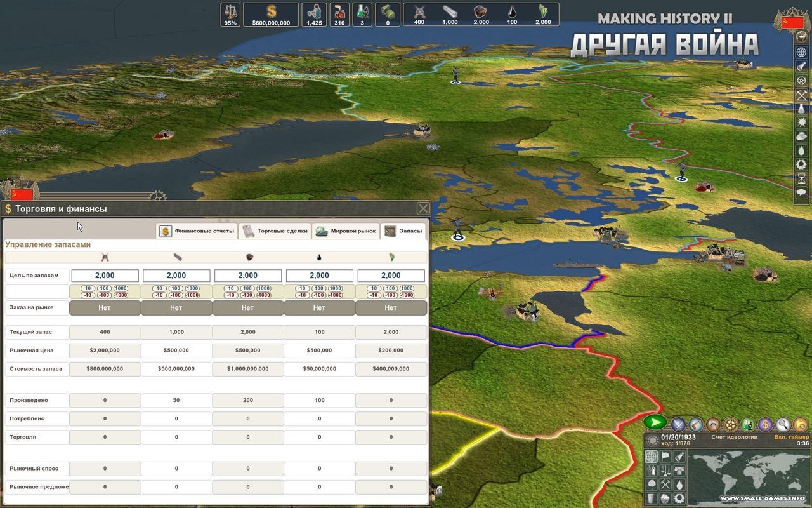Open the hourglass icon in the right sidebar
The width and height of the screenshot is (812, 508).
tap(801, 178)
